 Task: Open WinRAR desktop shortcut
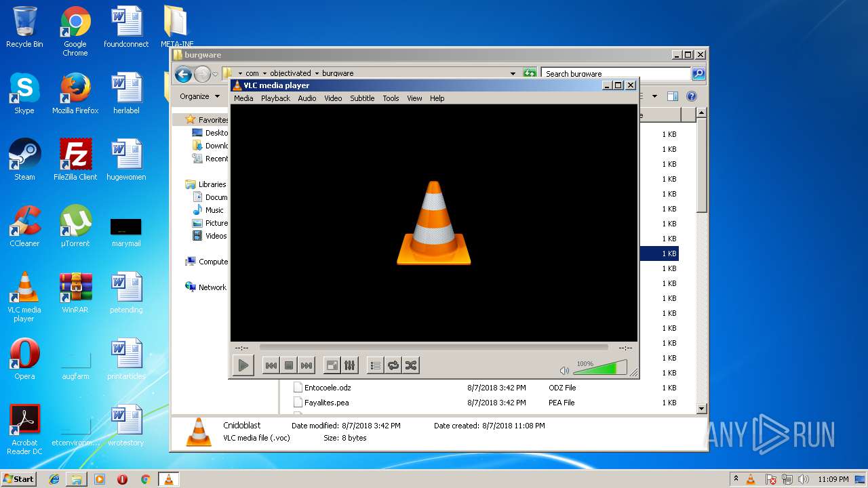click(x=75, y=293)
